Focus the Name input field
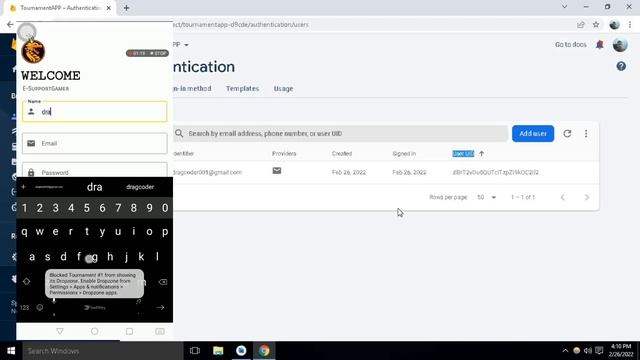640x360 pixels. pos(95,111)
